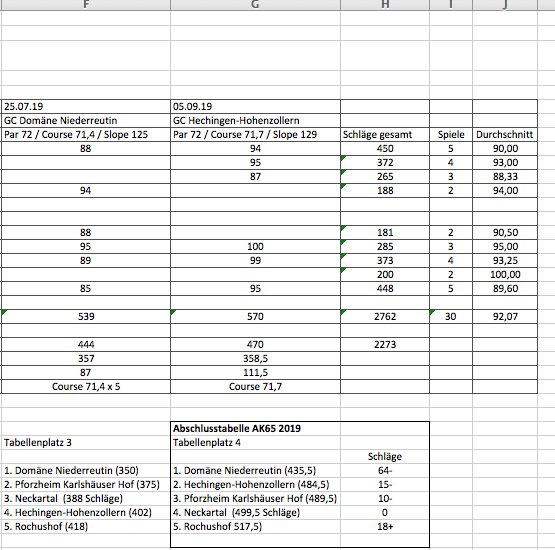This screenshot has height=550, width=555.
Task: Select column F header
Action: (x=86, y=5)
